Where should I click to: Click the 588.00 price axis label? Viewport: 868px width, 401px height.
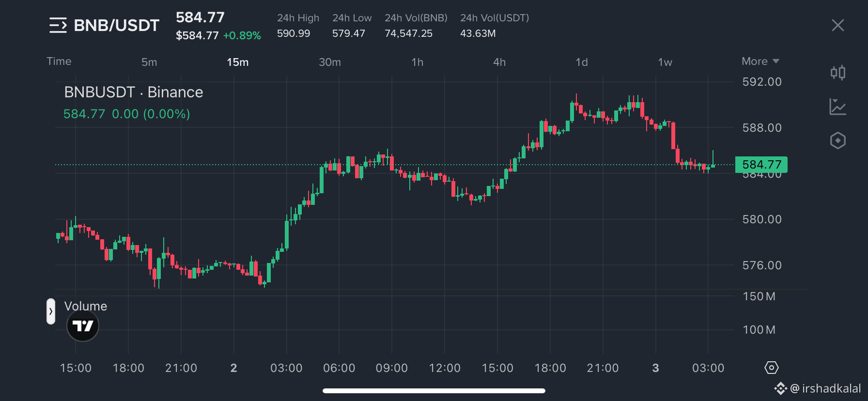tap(762, 128)
